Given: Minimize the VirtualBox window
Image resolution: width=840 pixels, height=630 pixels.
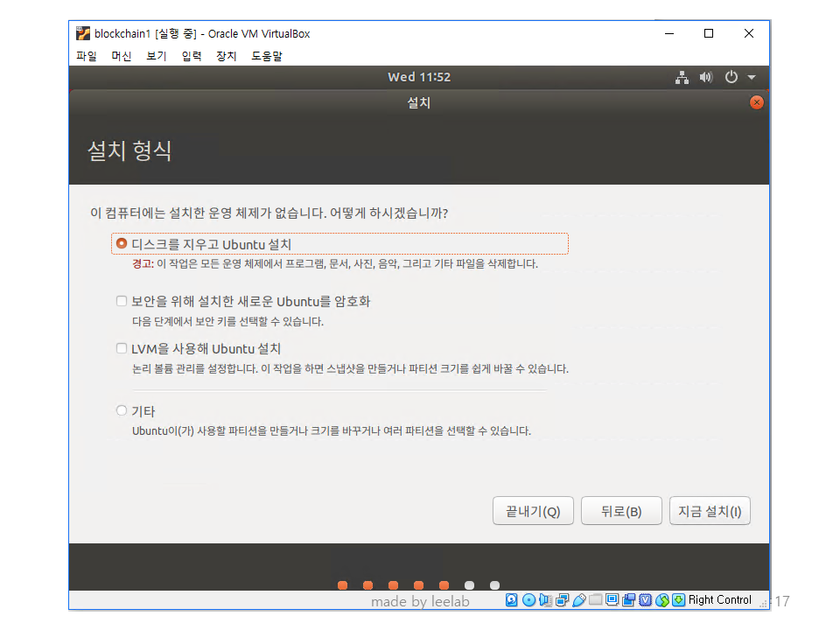Looking at the screenshot, I should click(669, 33).
